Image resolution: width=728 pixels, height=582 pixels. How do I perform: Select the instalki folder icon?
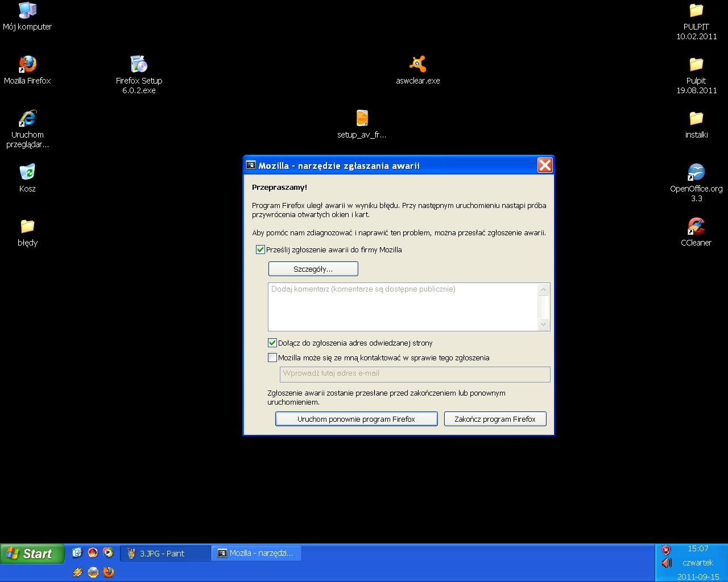(696, 124)
